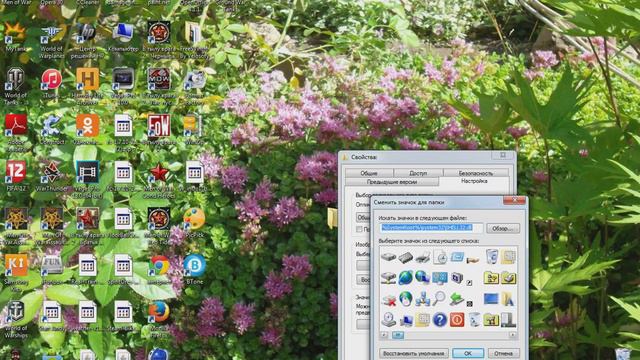Screen dimensions: 640x360
Task: Open Odnoklassniki orange OK desktop shortcut
Action: (87, 129)
